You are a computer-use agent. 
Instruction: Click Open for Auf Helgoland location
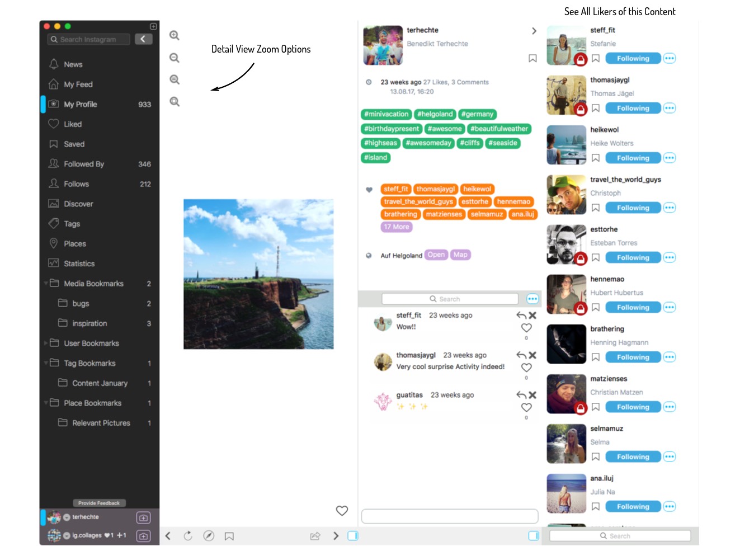[436, 255]
